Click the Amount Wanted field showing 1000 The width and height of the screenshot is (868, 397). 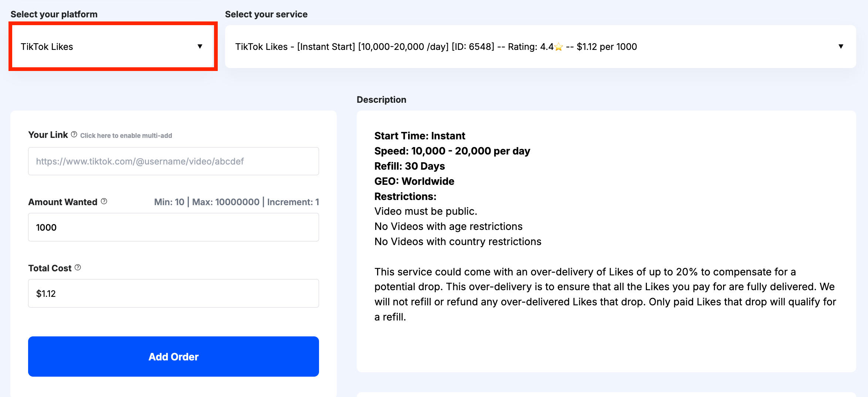(x=173, y=227)
